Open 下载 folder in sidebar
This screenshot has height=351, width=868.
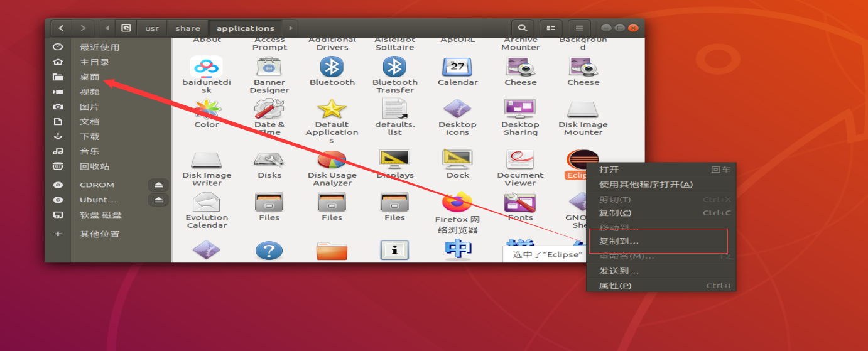pyautogui.click(x=90, y=136)
